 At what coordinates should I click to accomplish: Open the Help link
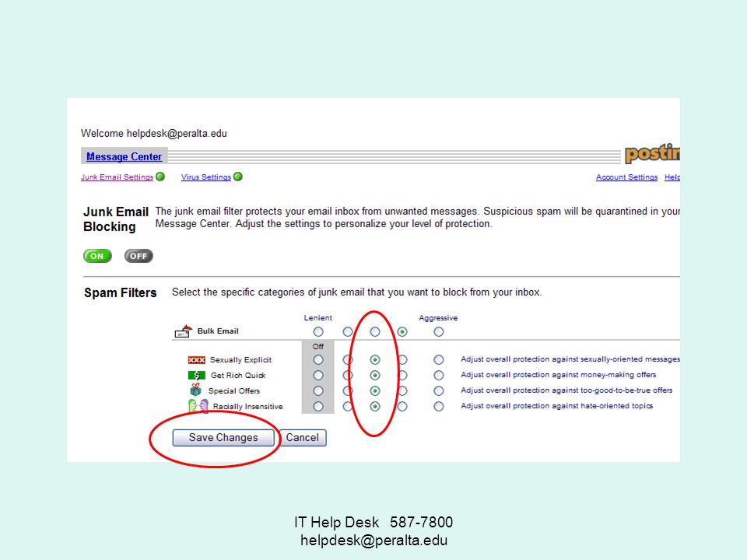[672, 177]
